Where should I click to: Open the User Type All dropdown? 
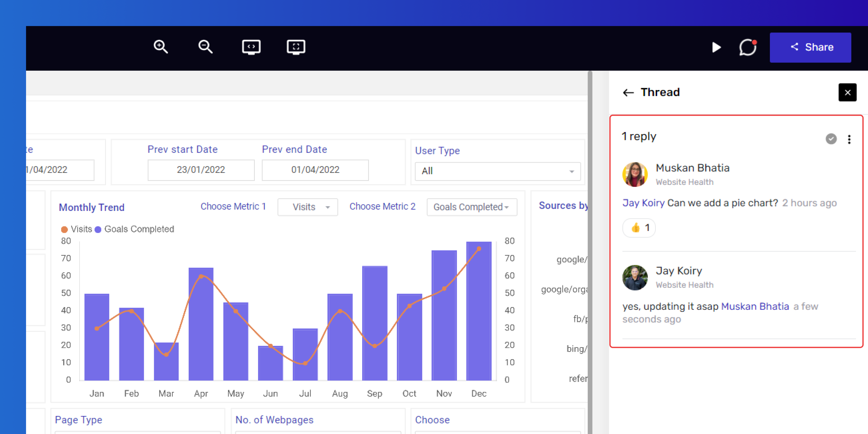(497, 171)
